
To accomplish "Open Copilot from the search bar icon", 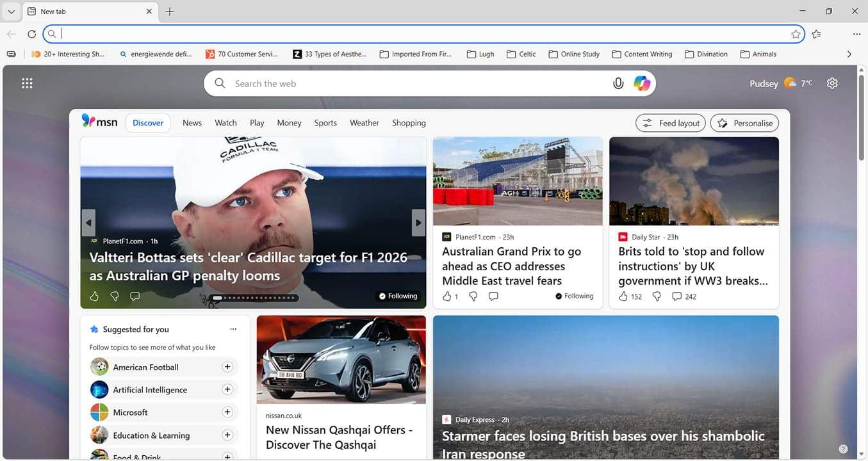I will click(x=641, y=83).
